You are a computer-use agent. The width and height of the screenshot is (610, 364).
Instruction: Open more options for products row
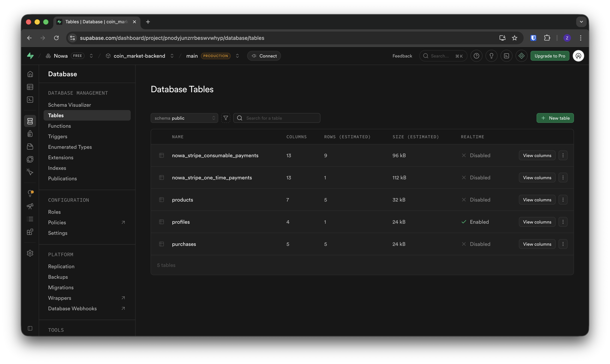click(563, 200)
